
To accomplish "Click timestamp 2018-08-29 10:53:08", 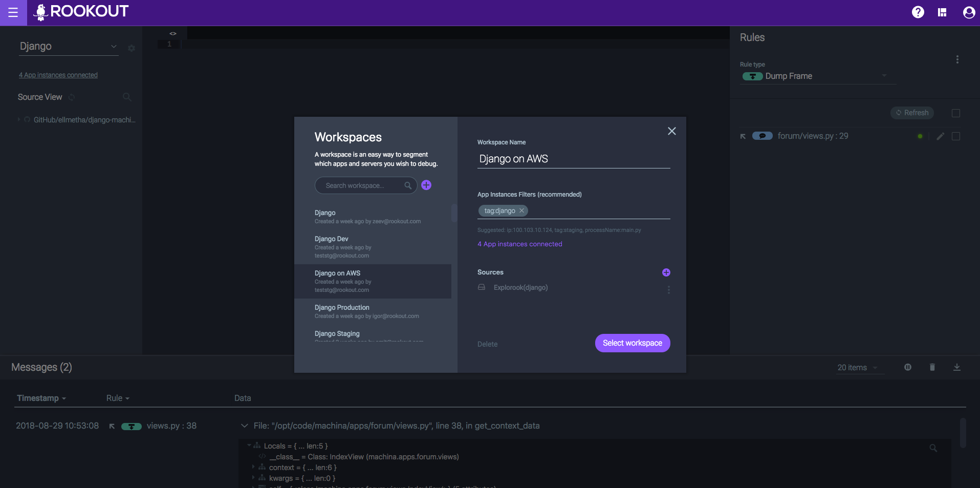I will point(57,426).
